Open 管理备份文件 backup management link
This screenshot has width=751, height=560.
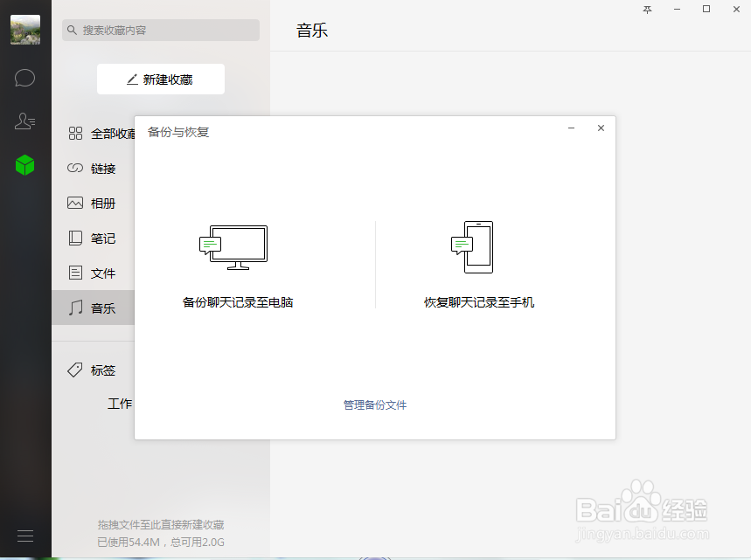click(x=374, y=404)
